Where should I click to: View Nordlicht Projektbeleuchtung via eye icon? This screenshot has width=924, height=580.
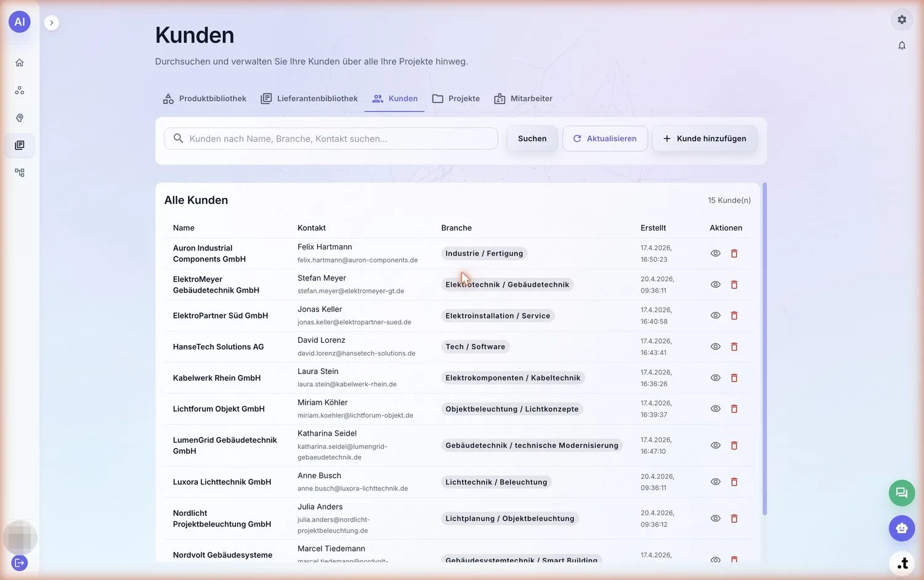(715, 518)
